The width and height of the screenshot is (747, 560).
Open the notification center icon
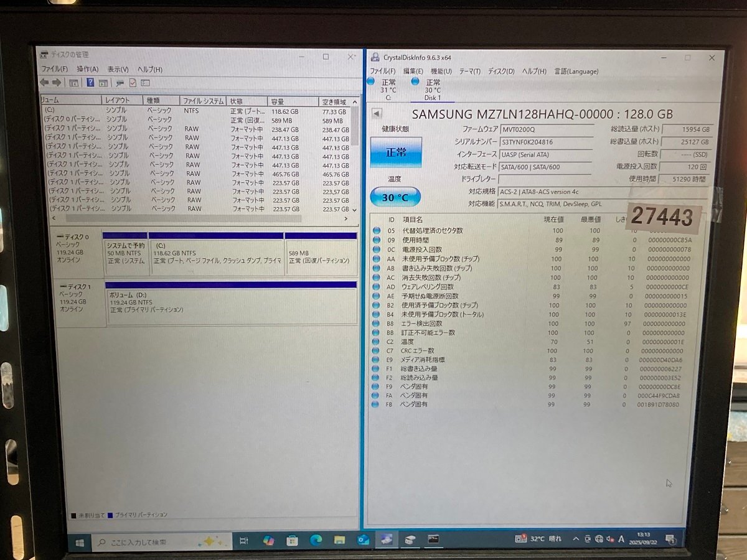click(670, 539)
